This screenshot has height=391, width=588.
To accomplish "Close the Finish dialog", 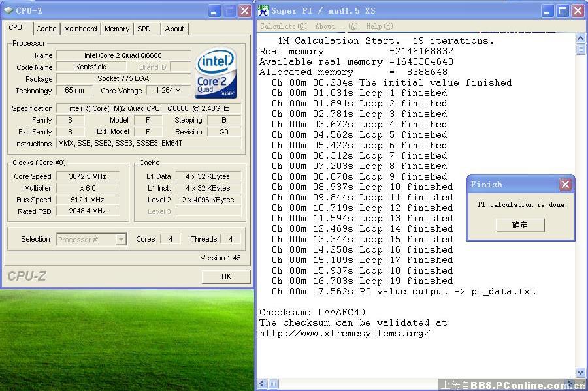I will pos(565,184).
